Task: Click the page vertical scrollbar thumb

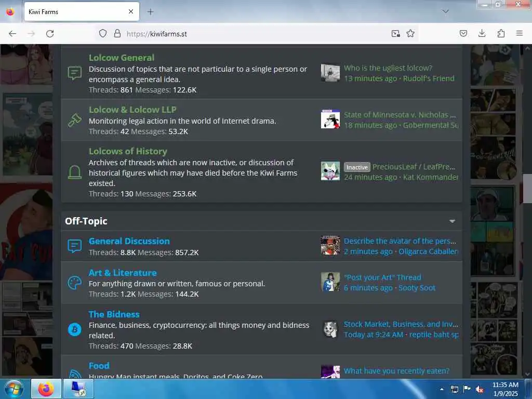Action: click(x=527, y=188)
